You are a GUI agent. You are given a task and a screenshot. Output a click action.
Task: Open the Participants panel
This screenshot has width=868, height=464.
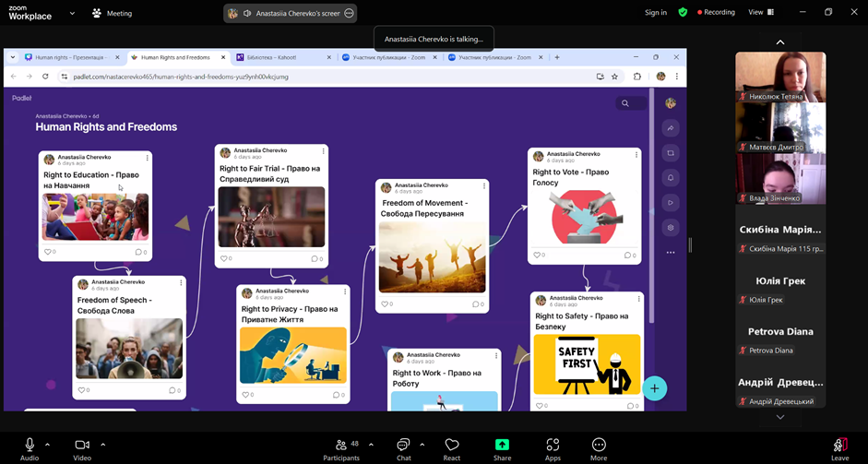340,446
